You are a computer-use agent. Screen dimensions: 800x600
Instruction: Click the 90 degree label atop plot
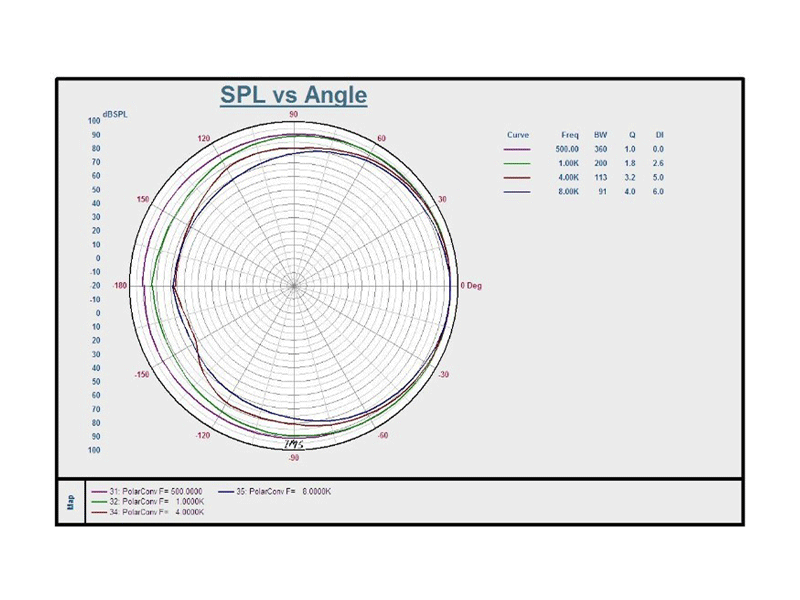pyautogui.click(x=294, y=115)
